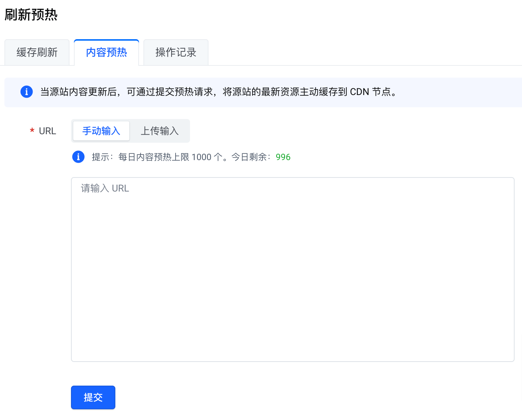
Task: Click the 请输入 URL text area
Action: click(293, 270)
